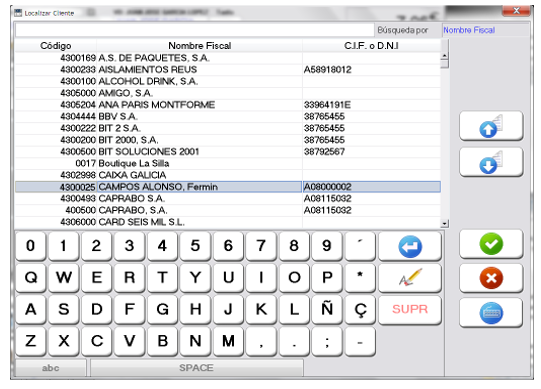541x389 pixels.
Task: Select client BBV S.A.
Action: click(228, 116)
